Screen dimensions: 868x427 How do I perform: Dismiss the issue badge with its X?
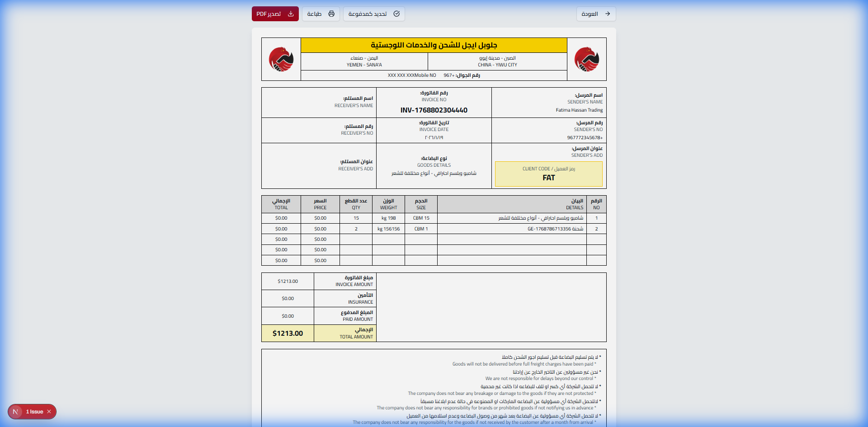pyautogui.click(x=49, y=412)
